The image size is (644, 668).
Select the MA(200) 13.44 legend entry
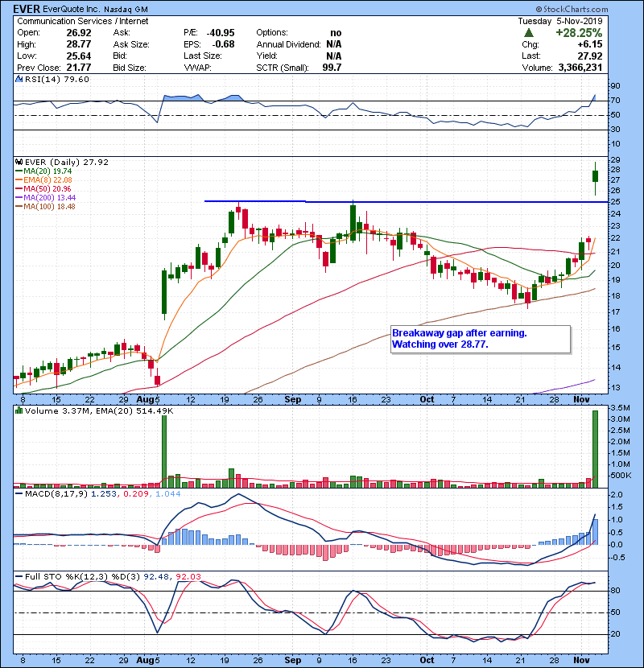[x=46, y=198]
